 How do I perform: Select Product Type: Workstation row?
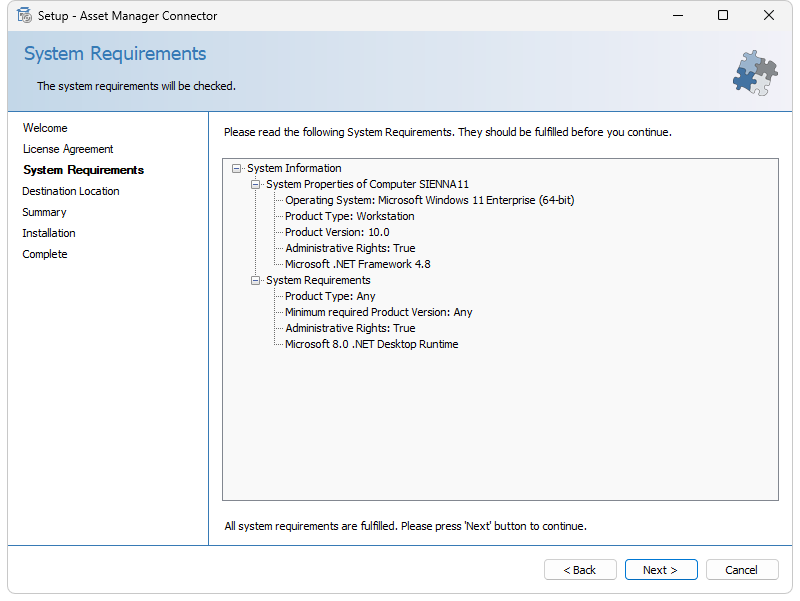(349, 216)
